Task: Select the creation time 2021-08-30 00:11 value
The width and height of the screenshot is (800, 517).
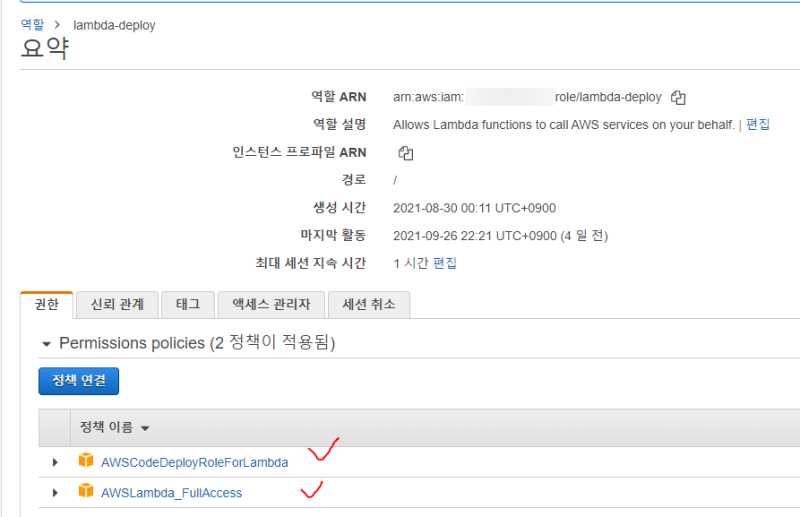Action: [474, 208]
